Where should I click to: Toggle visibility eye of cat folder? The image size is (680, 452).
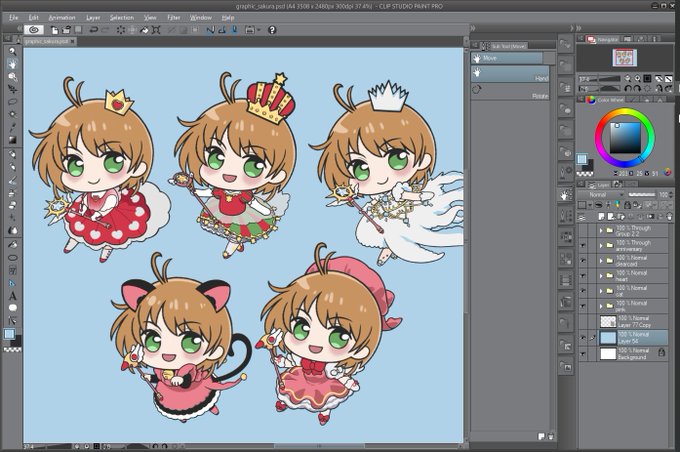582,291
